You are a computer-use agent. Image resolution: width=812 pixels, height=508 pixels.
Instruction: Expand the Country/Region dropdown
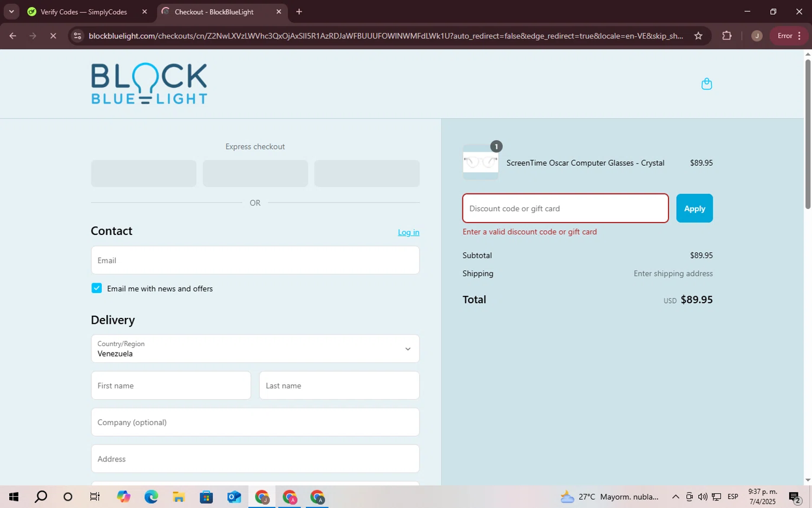pyautogui.click(x=255, y=348)
